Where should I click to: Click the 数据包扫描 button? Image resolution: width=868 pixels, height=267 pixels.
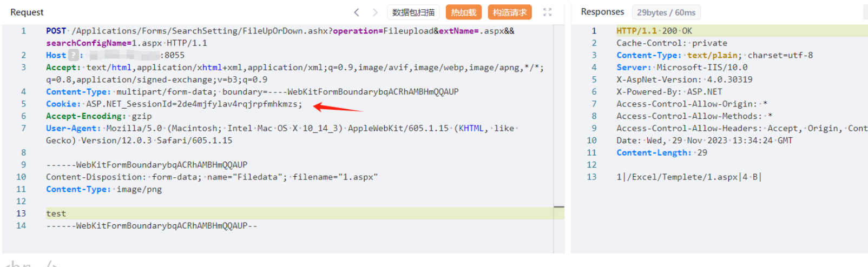(x=413, y=12)
